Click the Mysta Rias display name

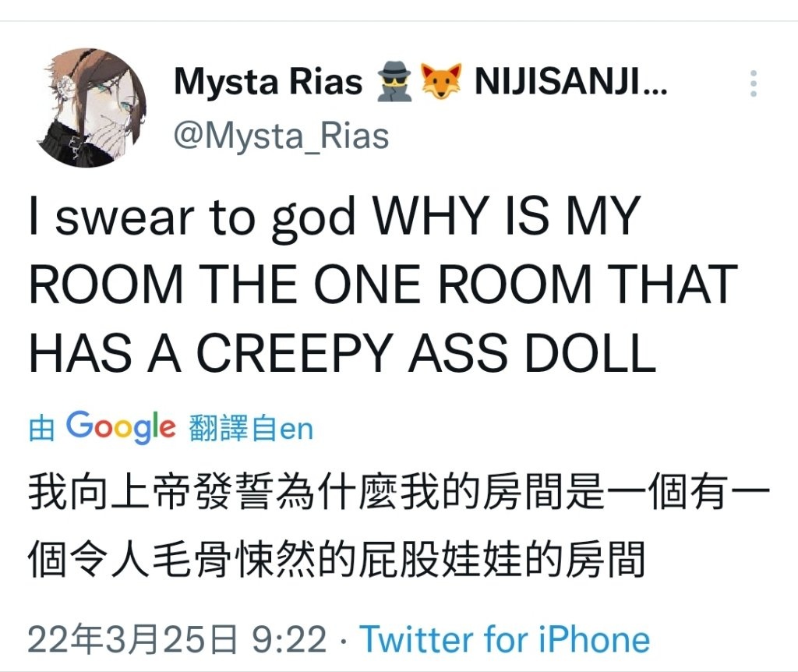(268, 81)
